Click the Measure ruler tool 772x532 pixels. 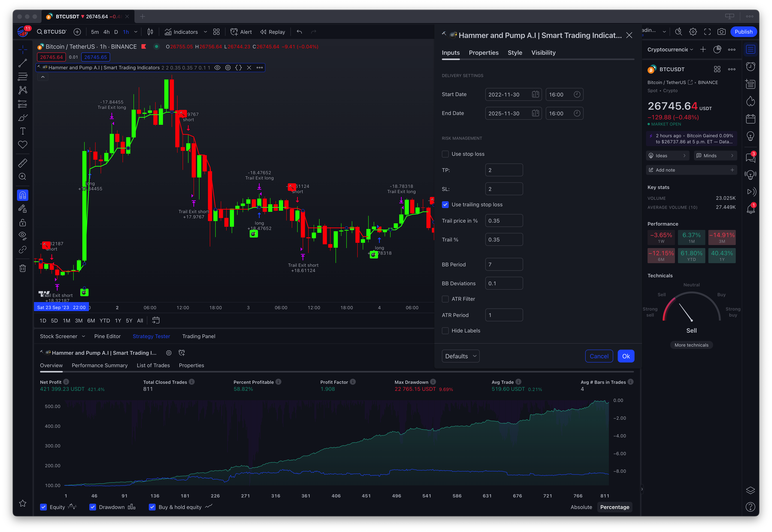click(22, 163)
